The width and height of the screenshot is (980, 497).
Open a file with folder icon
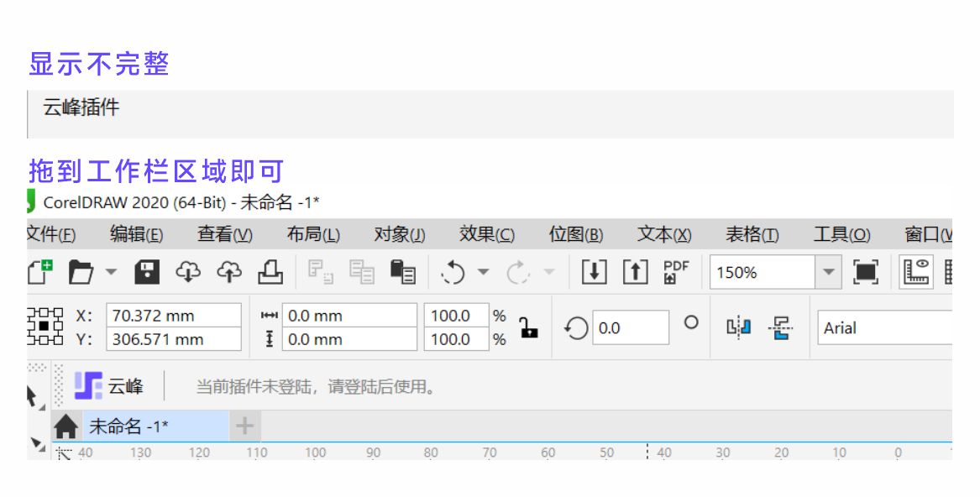tap(81, 273)
